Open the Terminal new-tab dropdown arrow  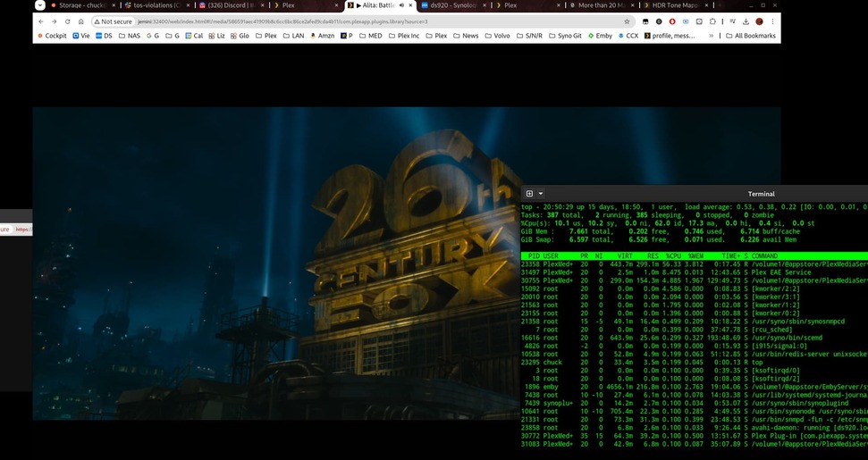point(541,194)
